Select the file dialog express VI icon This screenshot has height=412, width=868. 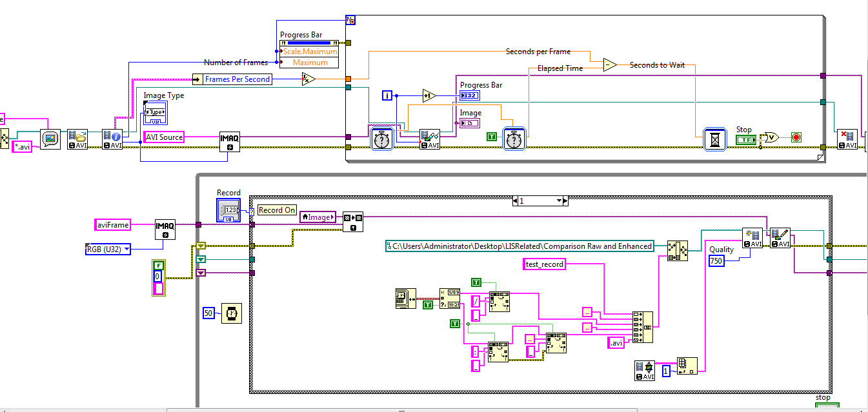[50, 140]
